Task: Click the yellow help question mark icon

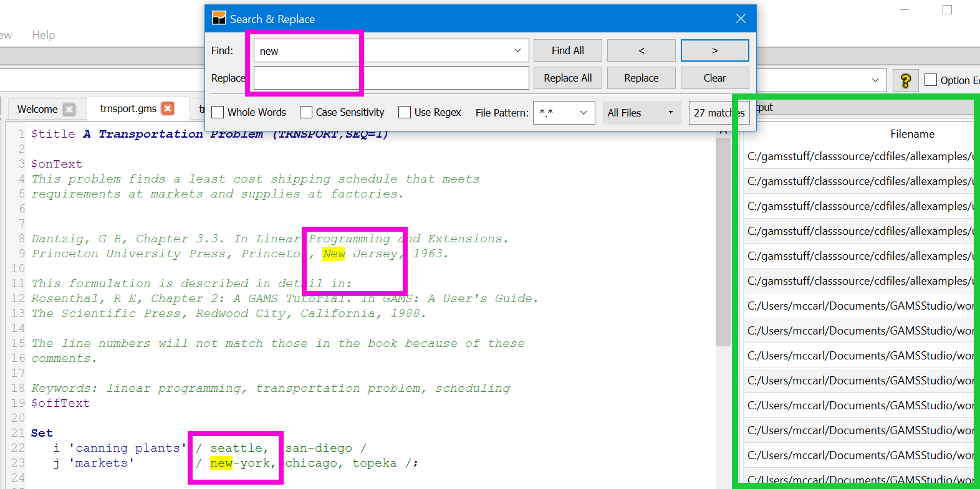Action: coord(905,80)
